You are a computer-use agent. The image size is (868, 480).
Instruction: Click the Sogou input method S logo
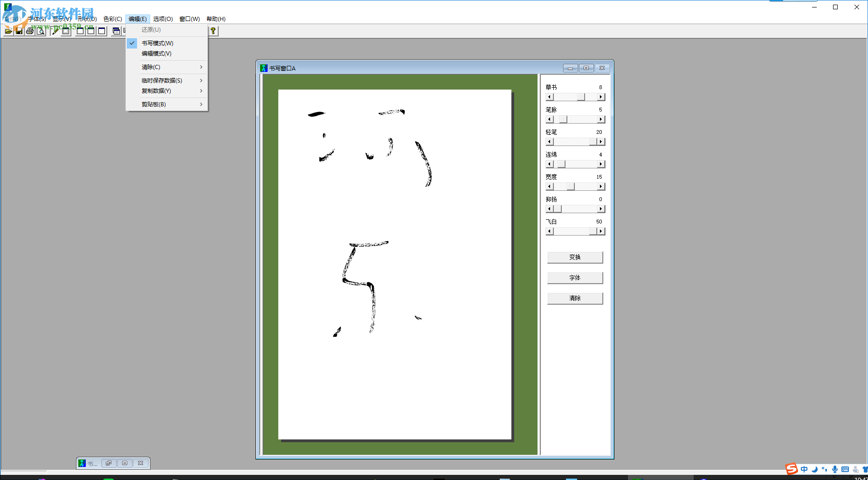791,469
